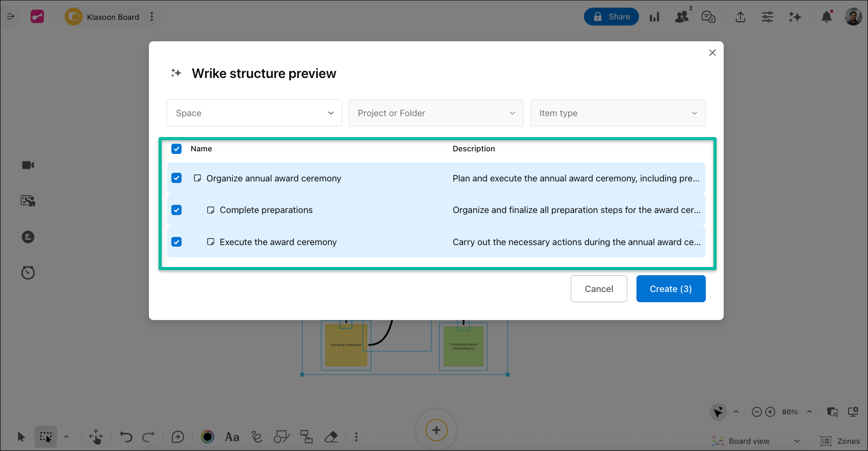The height and width of the screenshot is (451, 868).
Task: Click the Create (3) button
Action: (x=671, y=289)
